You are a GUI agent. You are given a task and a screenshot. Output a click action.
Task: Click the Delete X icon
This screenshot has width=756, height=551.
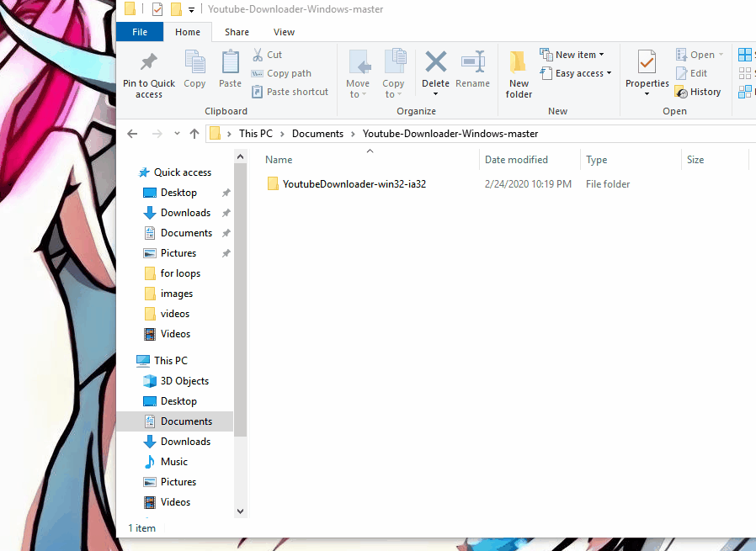point(435,62)
